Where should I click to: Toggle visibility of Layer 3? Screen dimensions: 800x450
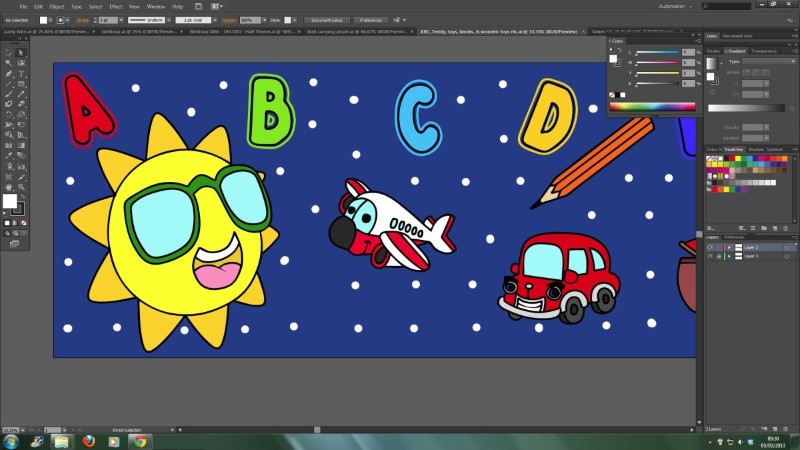[710, 256]
